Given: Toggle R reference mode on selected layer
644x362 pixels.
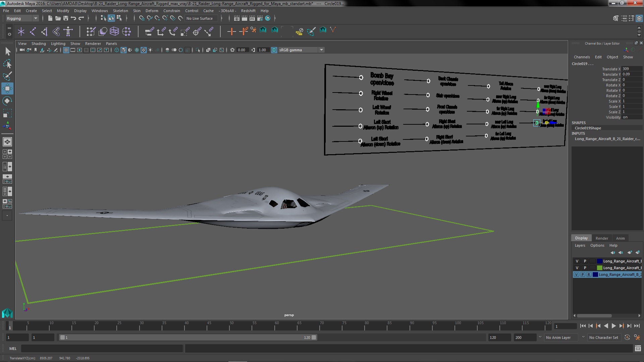Looking at the screenshot, I should 589,275.
